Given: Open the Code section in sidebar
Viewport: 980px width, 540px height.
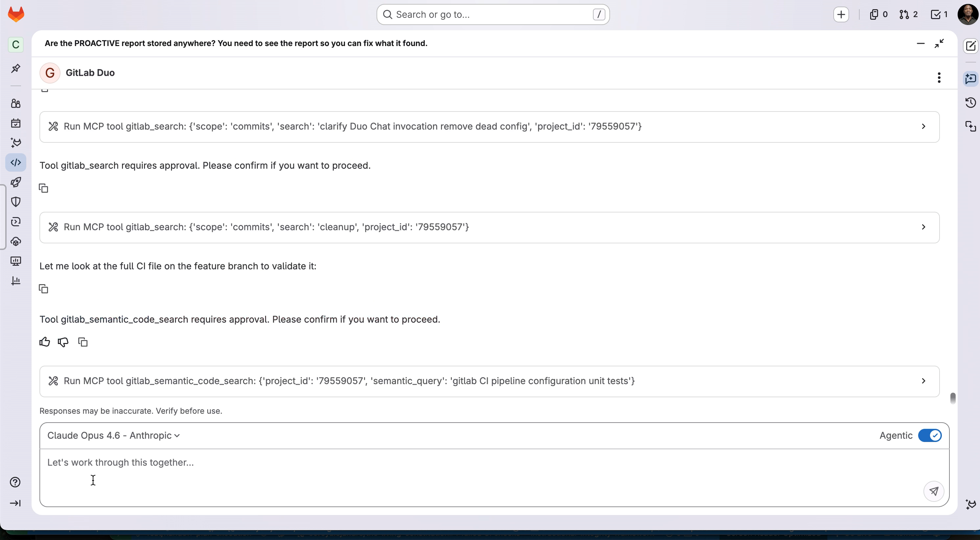Looking at the screenshot, I should [15, 162].
